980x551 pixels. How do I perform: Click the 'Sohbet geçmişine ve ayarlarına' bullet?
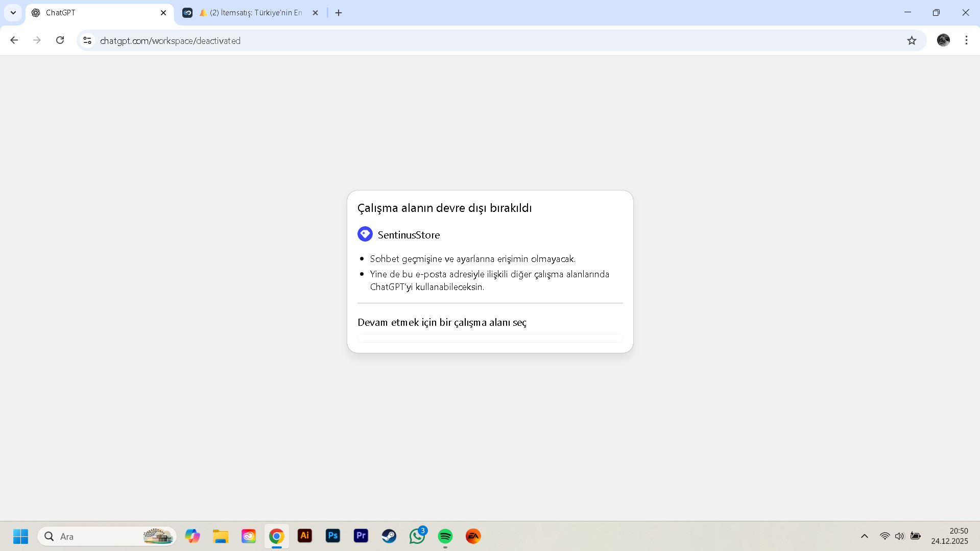[473, 259]
